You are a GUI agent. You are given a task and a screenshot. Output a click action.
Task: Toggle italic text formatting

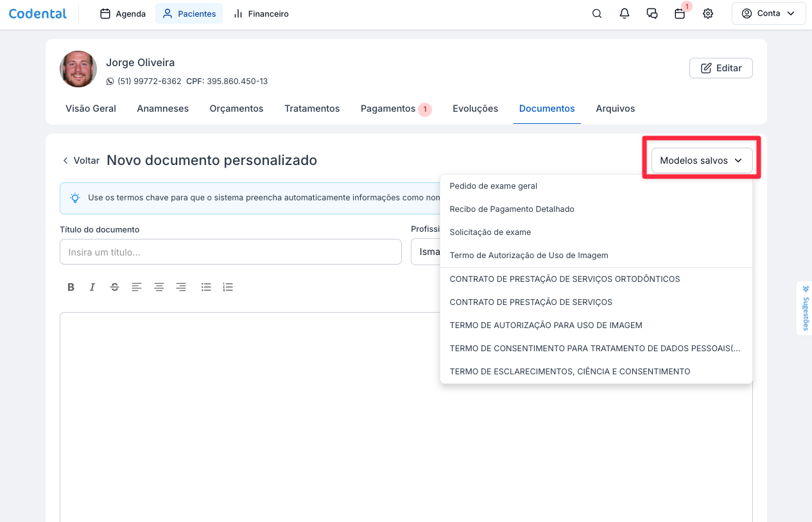[x=92, y=287]
